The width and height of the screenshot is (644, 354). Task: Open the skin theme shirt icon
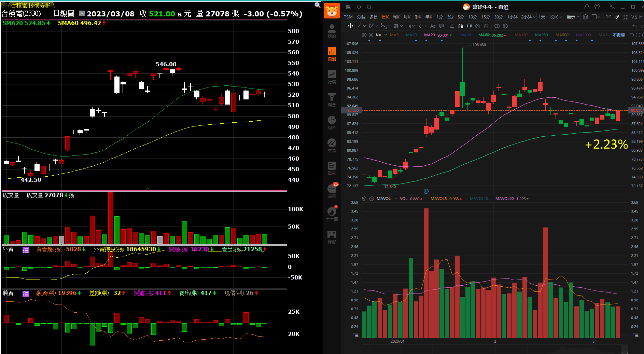point(597,7)
